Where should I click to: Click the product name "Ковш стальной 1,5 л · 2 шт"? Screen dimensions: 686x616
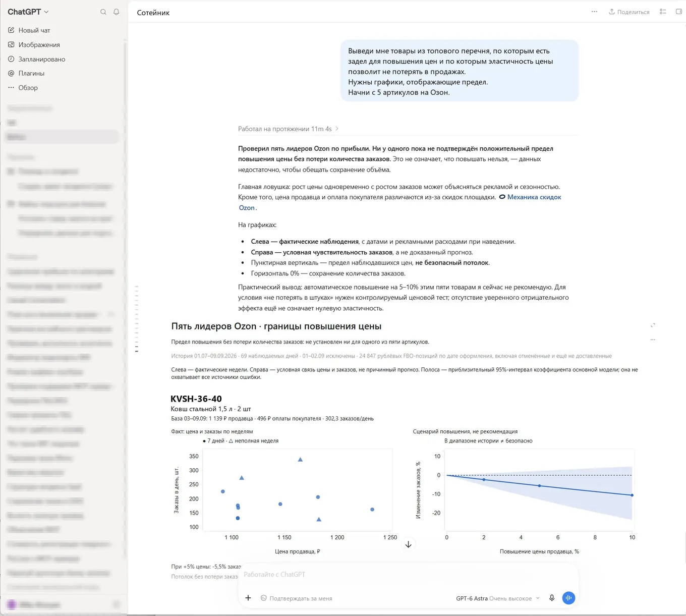211,409
